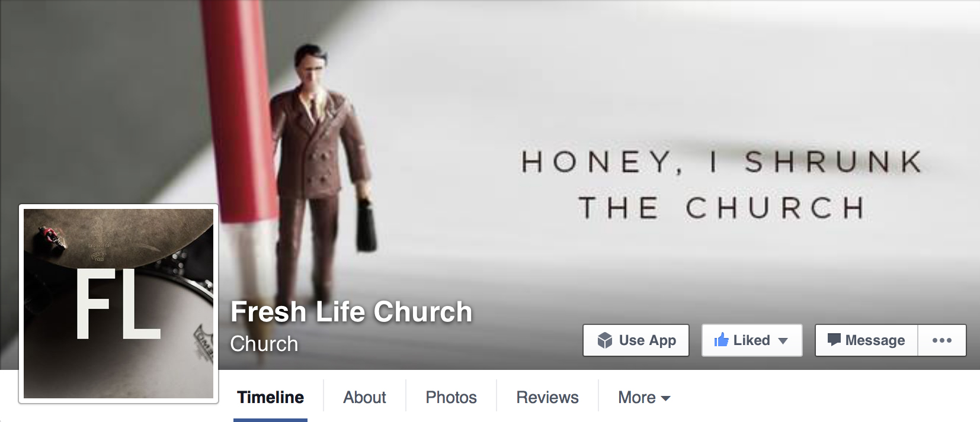Click the speech bubble Message icon
Image resolution: width=980 pixels, height=422 pixels.
pyautogui.click(x=834, y=340)
